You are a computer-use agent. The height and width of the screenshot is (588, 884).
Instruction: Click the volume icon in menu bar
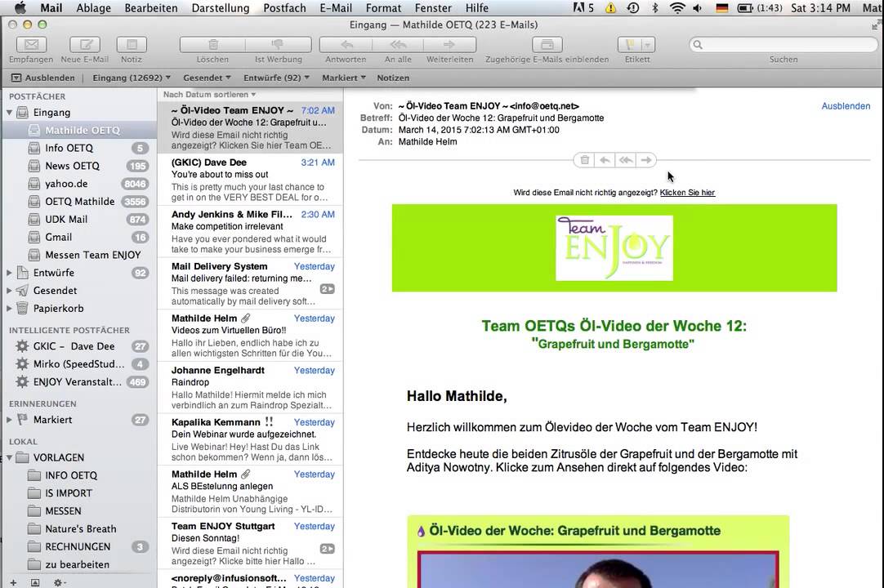[698, 8]
